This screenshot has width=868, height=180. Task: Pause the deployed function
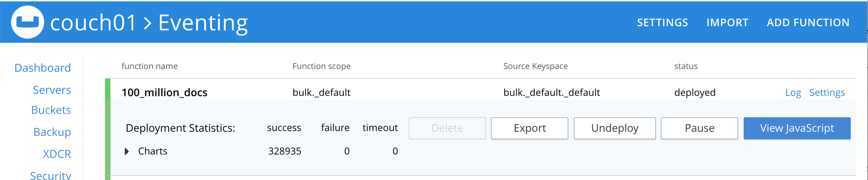699,128
